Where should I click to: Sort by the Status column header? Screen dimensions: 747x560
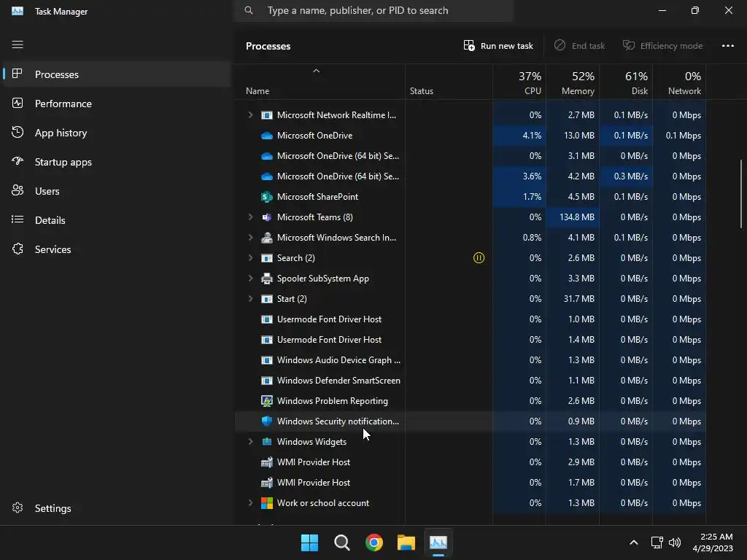[449, 83]
